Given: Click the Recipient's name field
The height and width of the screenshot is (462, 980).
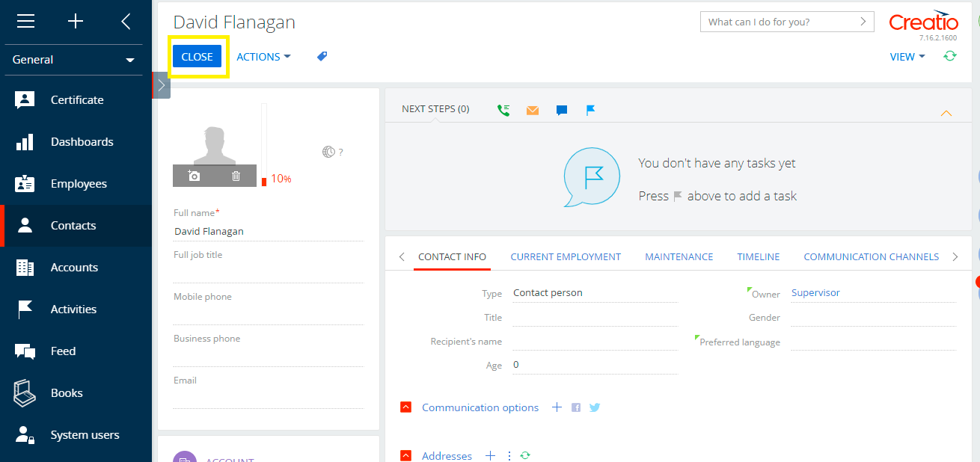Looking at the screenshot, I should coord(595,341).
